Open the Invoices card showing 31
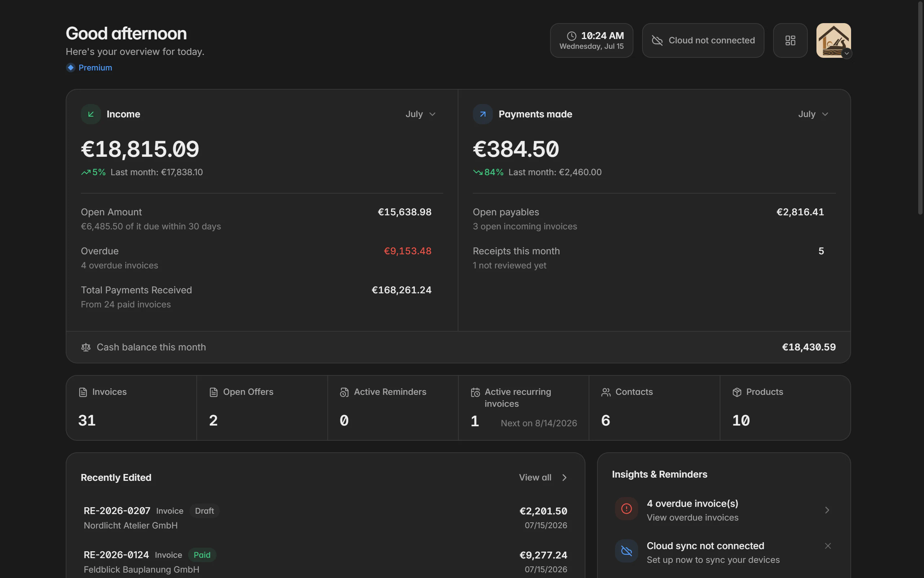 pos(131,408)
